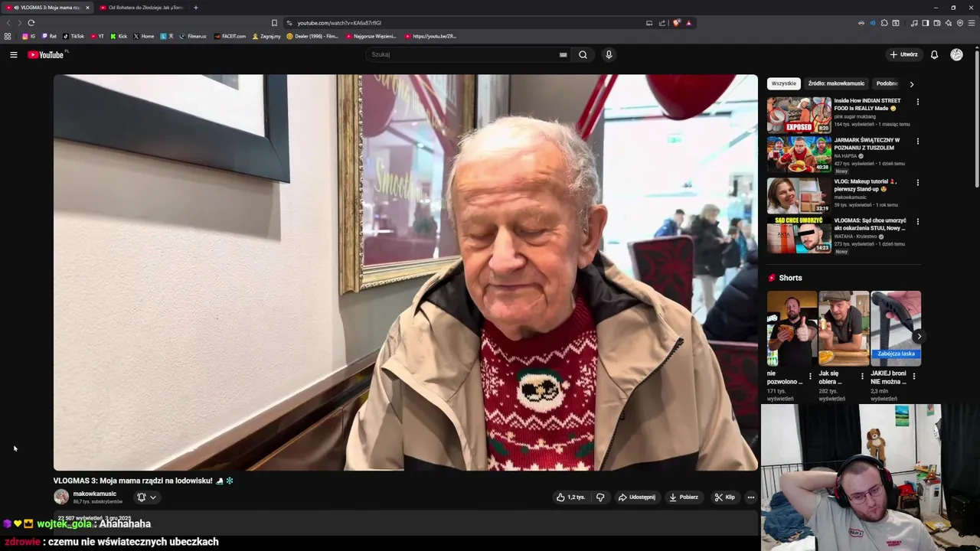This screenshot has height=551, width=980.
Task: Open the 'Jak się obiera' Short
Action: pos(844,328)
